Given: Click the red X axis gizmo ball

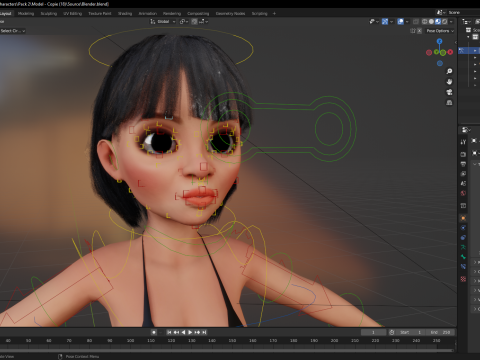Looking at the screenshot, I should (450, 52).
